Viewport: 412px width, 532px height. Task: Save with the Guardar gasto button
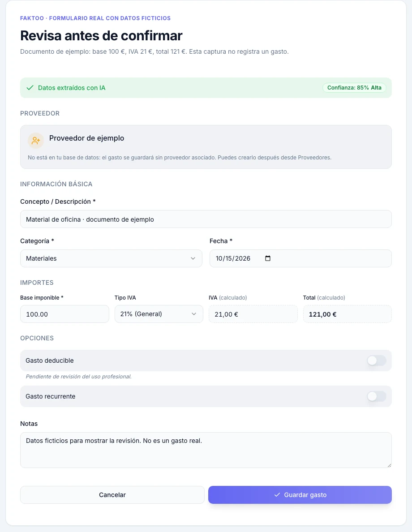coord(300,495)
